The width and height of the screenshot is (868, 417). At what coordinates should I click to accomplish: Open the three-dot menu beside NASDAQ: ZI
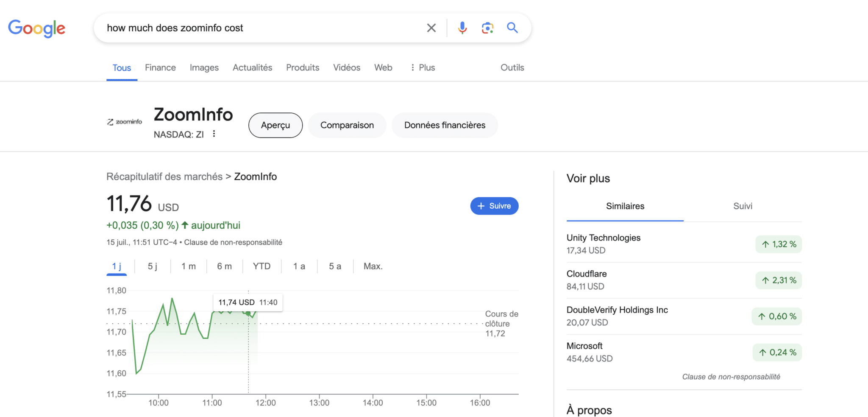pyautogui.click(x=214, y=133)
